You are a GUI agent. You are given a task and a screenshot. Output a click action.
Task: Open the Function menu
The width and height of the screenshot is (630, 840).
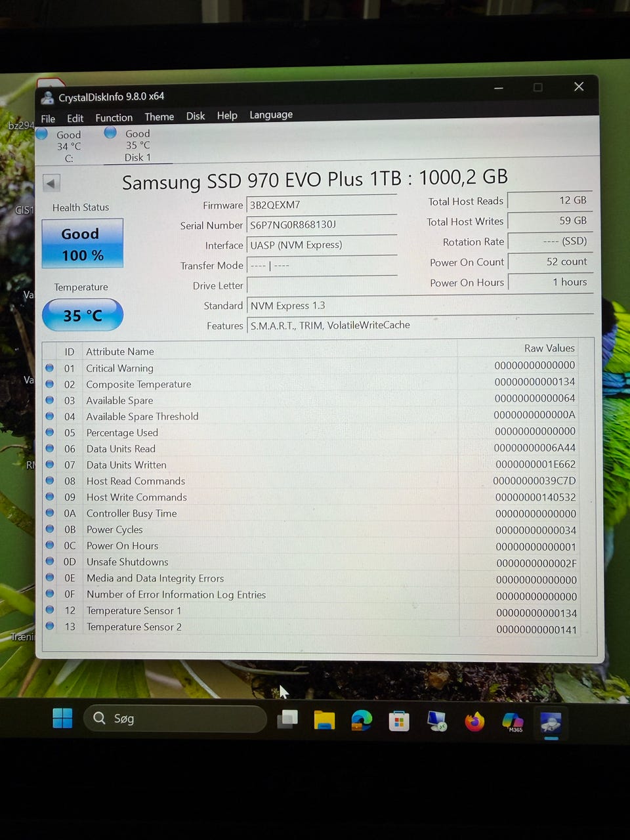[114, 117]
